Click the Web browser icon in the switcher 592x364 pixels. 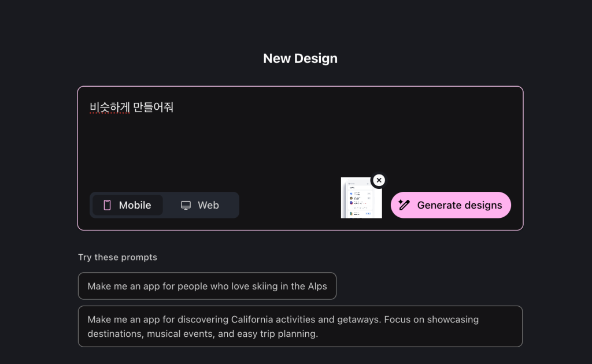[185, 205]
